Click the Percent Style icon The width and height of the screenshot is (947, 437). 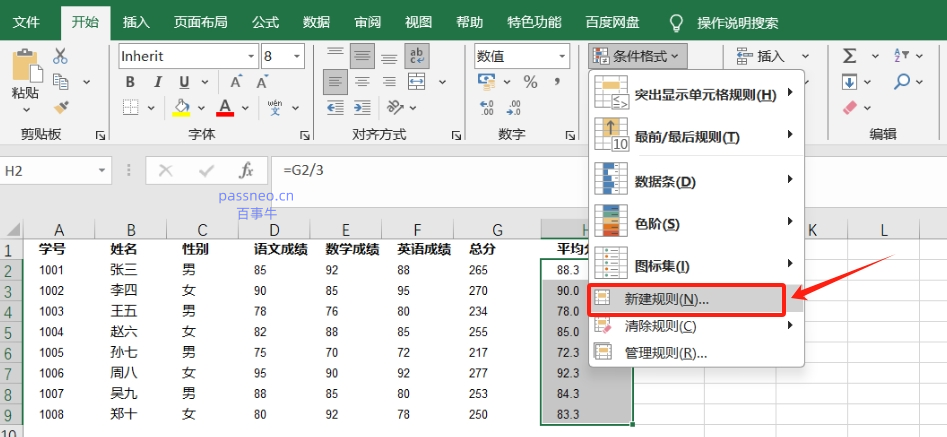[x=530, y=82]
